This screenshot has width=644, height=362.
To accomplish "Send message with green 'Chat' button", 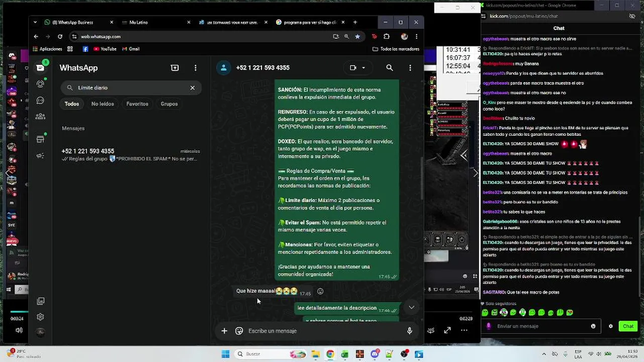I will [628, 326].
